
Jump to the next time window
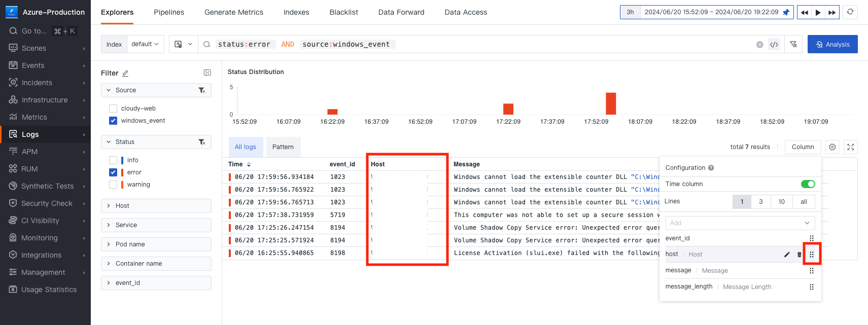[x=832, y=12]
